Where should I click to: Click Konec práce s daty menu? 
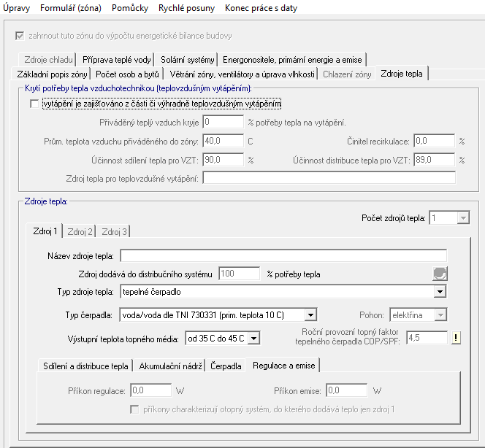click(261, 8)
